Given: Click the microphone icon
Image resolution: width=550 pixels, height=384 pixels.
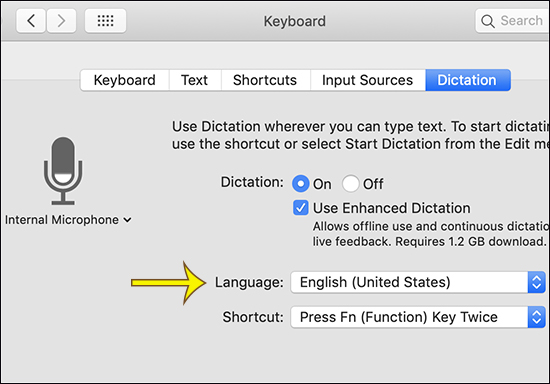Looking at the screenshot, I should [63, 171].
